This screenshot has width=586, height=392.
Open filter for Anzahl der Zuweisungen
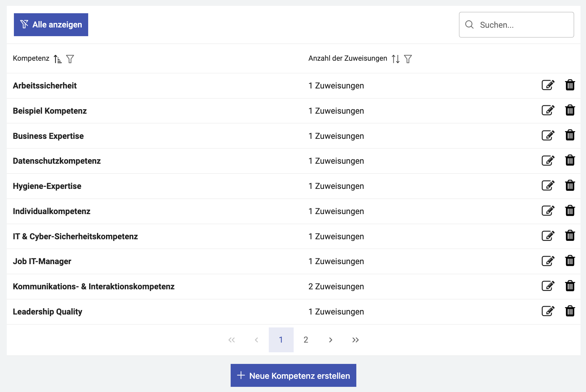(408, 59)
